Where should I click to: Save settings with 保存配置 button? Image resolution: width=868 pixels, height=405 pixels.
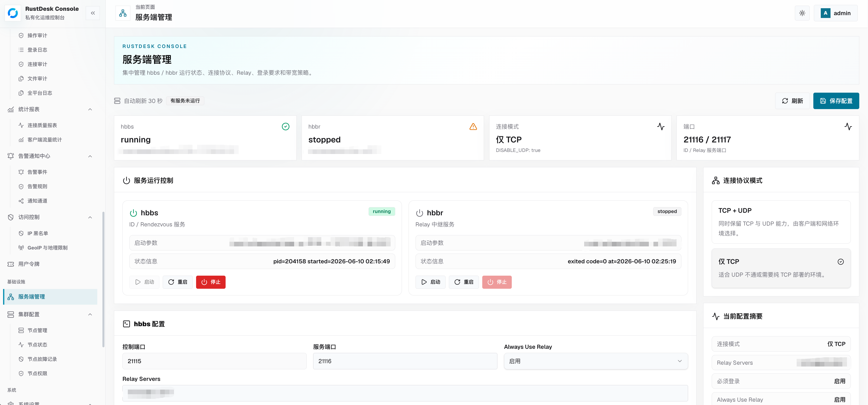836,101
